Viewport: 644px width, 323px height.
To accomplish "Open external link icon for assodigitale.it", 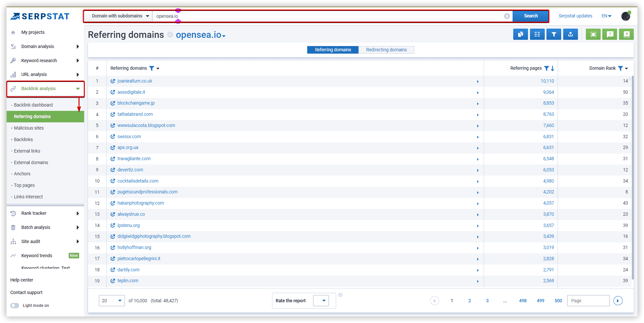I will pyautogui.click(x=113, y=92).
